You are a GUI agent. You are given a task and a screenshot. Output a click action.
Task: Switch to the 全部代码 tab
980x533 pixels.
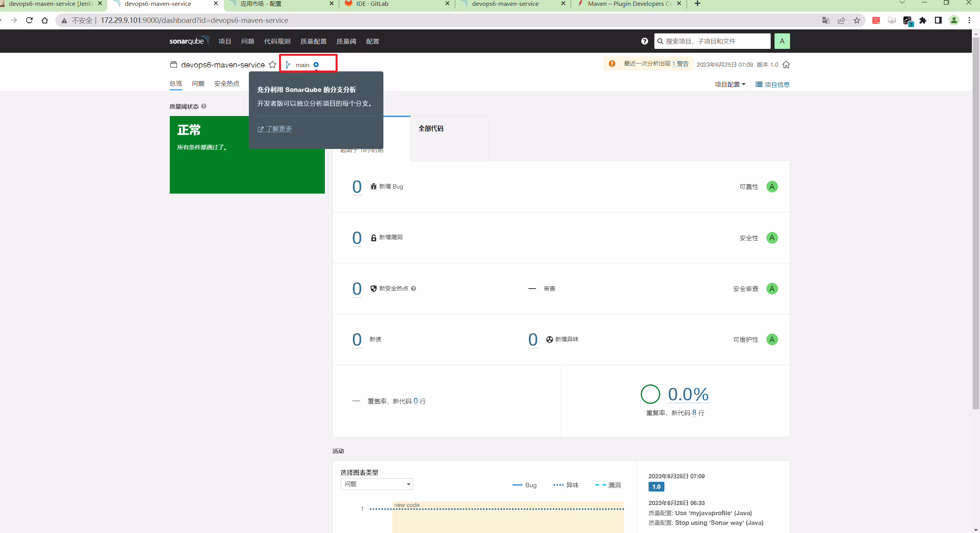[x=431, y=128]
